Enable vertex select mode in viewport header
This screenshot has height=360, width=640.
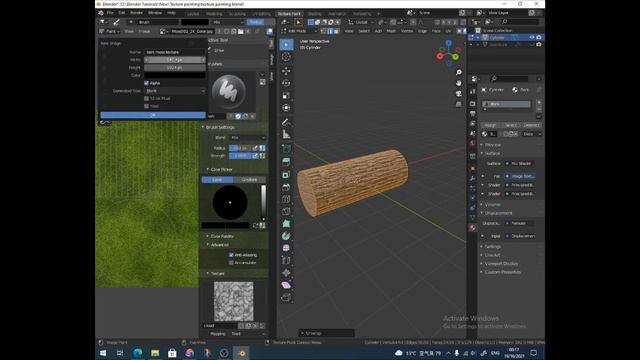pos(323,31)
